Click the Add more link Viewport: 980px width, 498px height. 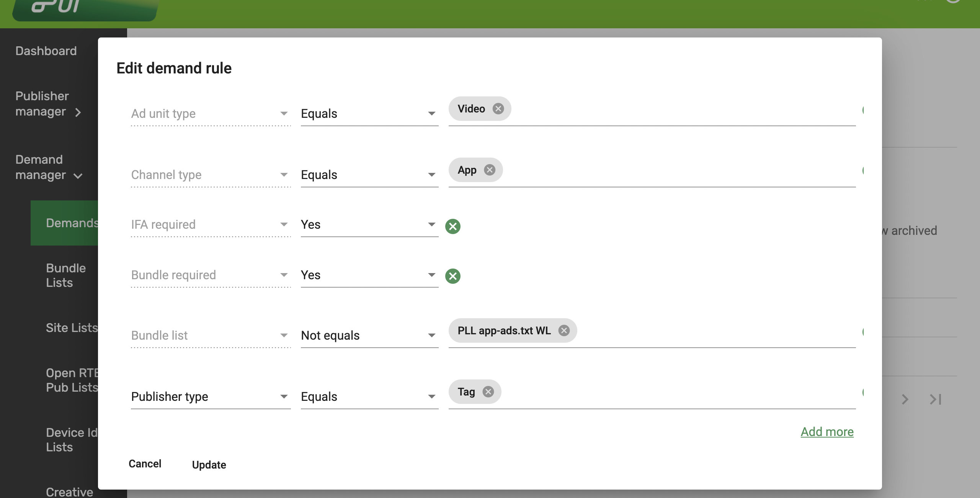[x=827, y=432]
